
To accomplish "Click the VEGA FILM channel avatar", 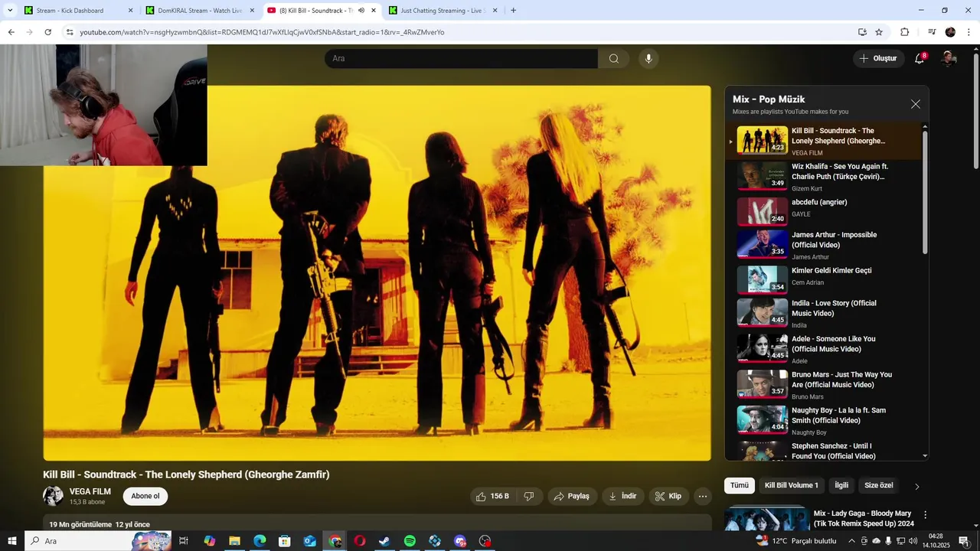I will pos(53,496).
